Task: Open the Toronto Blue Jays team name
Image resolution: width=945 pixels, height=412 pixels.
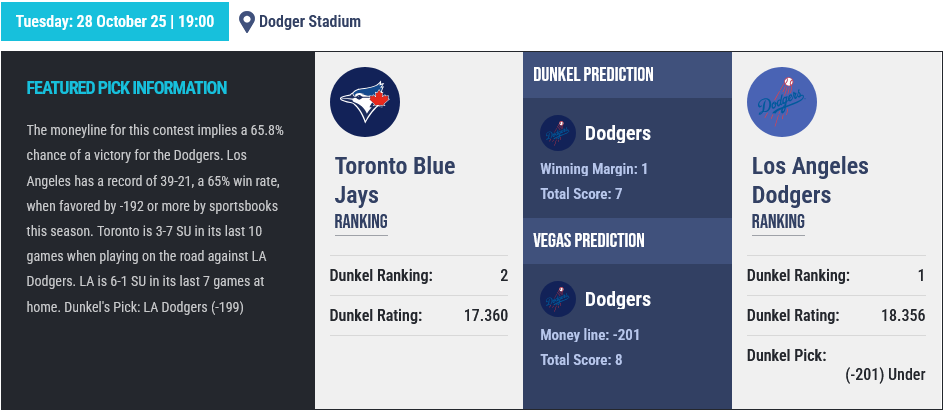Action: pyautogui.click(x=395, y=179)
